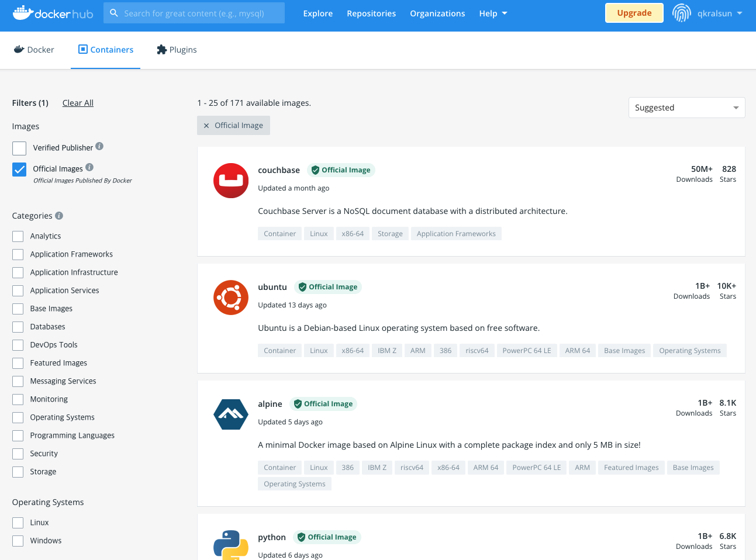
Task: Open the ubuntu image title
Action: coord(272,287)
